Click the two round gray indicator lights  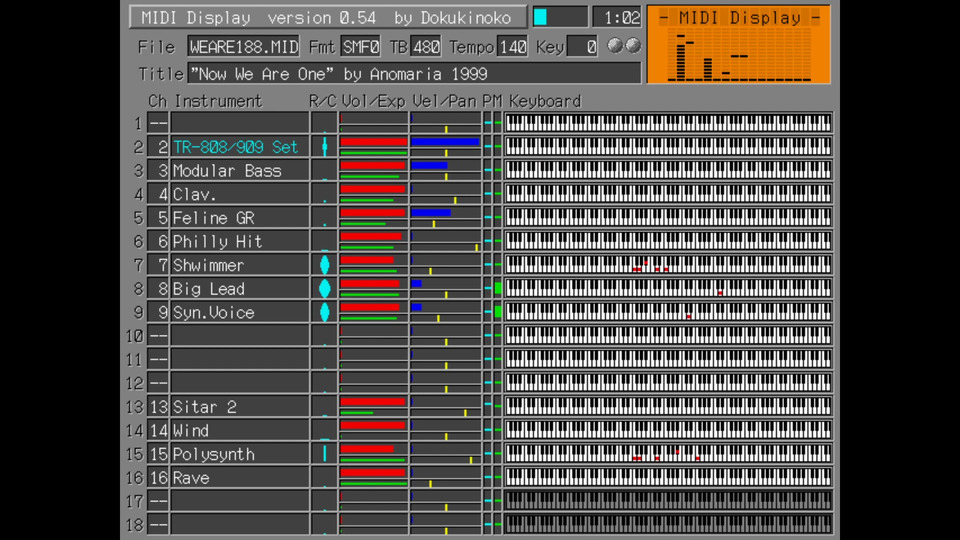(x=625, y=46)
